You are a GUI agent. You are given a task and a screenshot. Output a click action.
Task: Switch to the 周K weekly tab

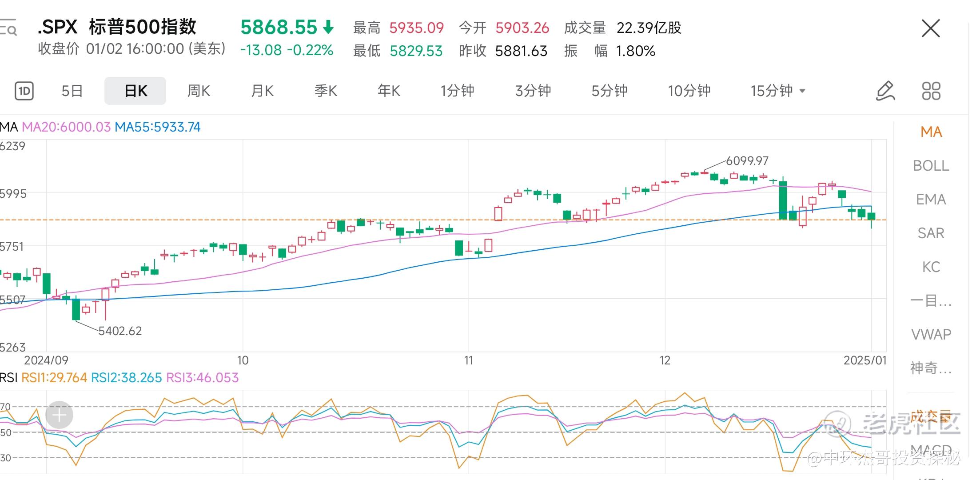199,91
